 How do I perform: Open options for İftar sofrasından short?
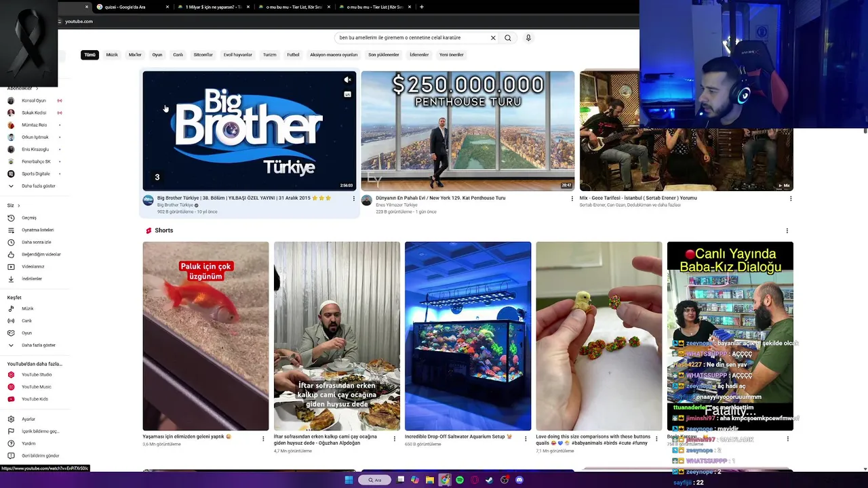click(394, 439)
